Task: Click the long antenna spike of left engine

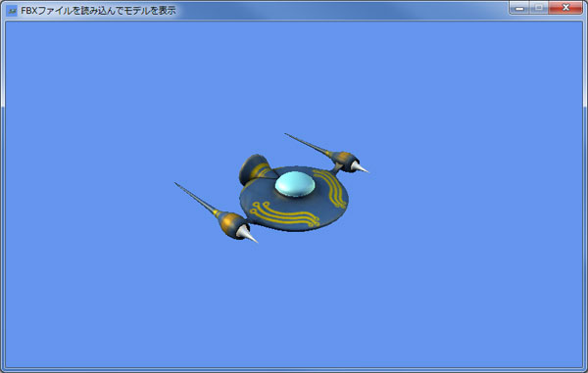Action: tap(196, 198)
